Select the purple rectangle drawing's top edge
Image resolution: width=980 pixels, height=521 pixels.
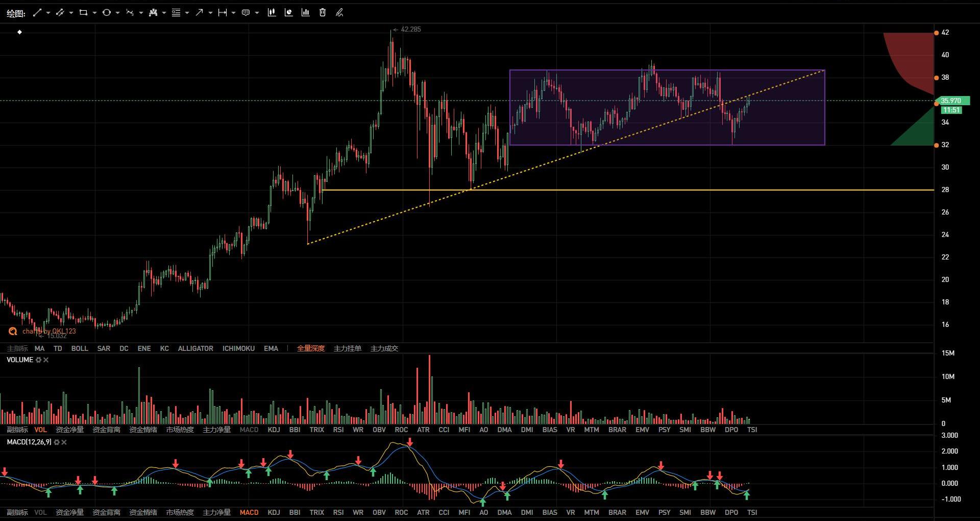tap(667, 70)
